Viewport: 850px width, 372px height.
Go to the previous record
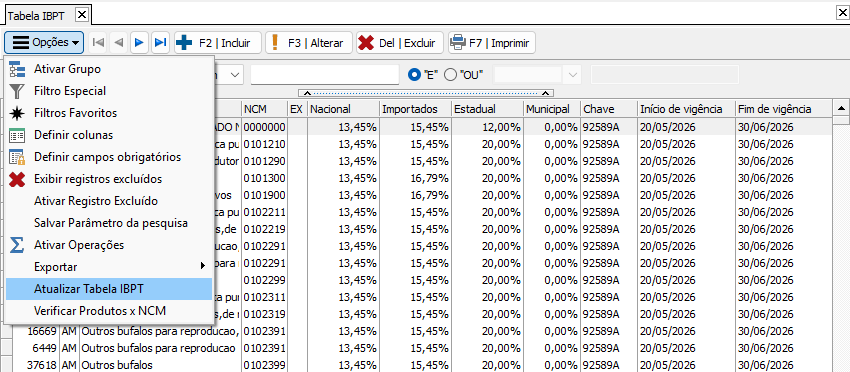pos(119,42)
